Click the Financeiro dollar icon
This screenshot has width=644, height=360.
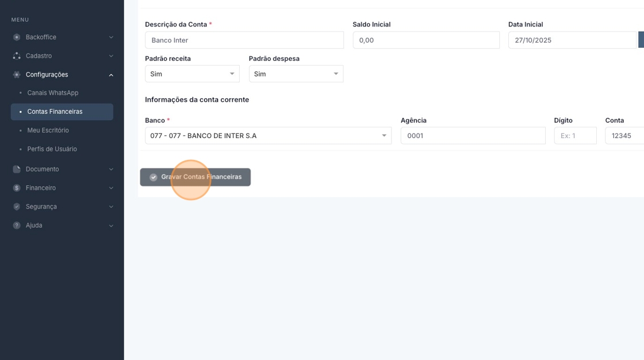click(17, 188)
